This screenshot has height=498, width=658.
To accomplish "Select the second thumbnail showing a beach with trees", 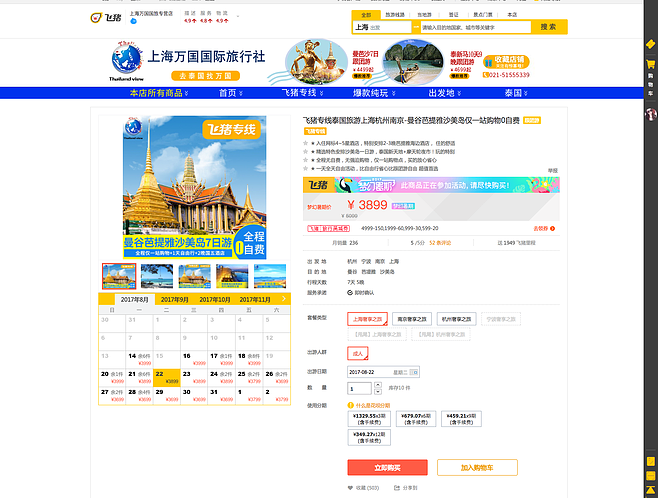I will point(157,276).
